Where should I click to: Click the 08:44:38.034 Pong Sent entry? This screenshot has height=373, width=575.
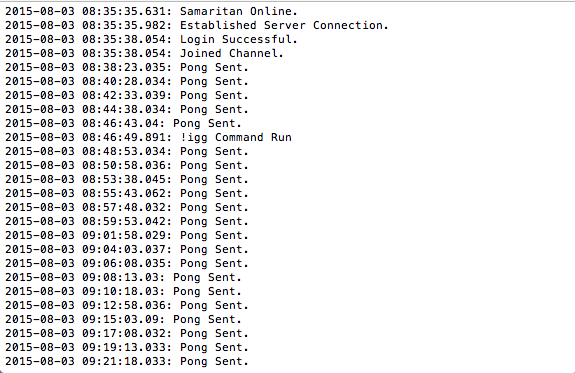[x=127, y=109]
